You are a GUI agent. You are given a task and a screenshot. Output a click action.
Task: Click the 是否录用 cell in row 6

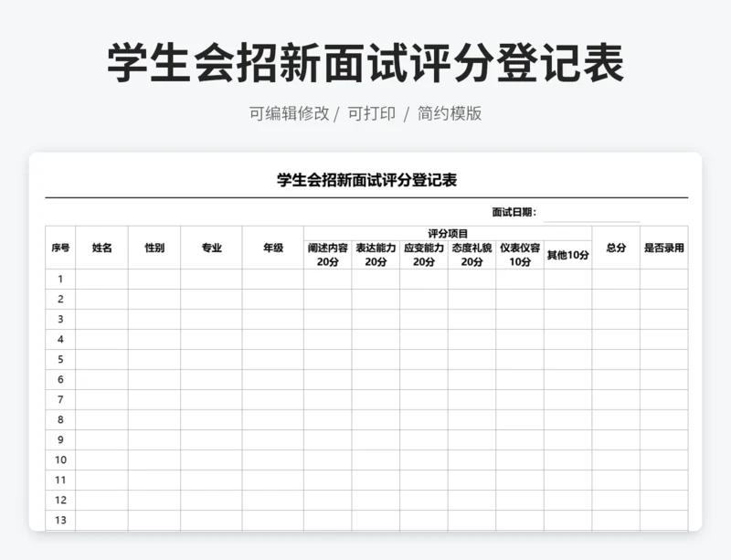point(664,379)
